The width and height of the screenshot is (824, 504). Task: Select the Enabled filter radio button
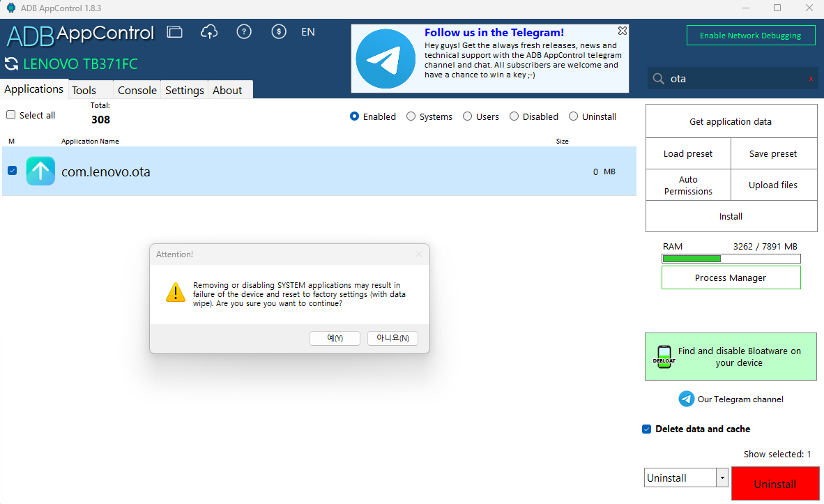(354, 116)
